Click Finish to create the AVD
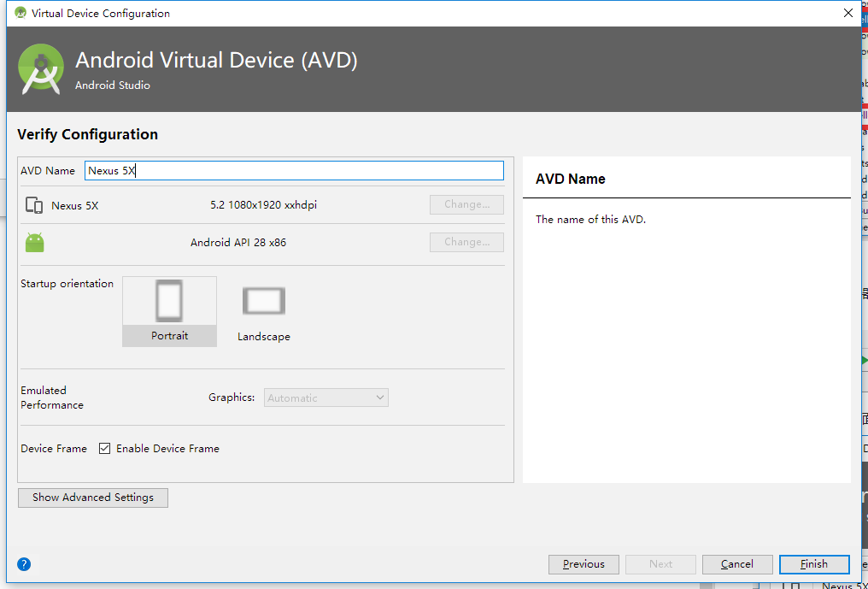The width and height of the screenshot is (868, 589). (814, 564)
